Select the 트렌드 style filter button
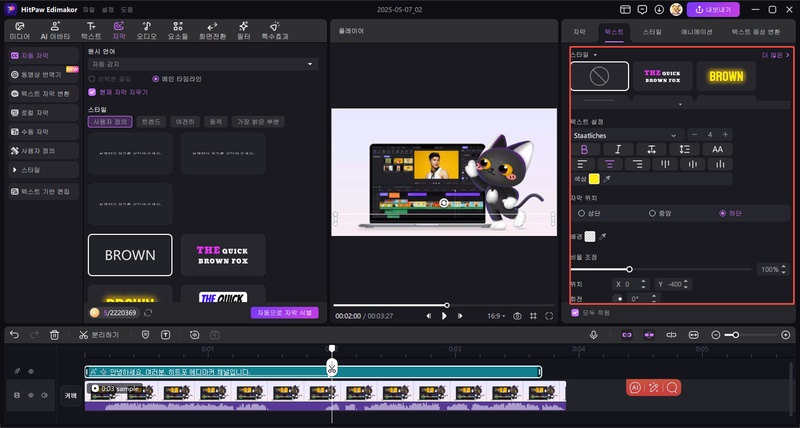 152,122
